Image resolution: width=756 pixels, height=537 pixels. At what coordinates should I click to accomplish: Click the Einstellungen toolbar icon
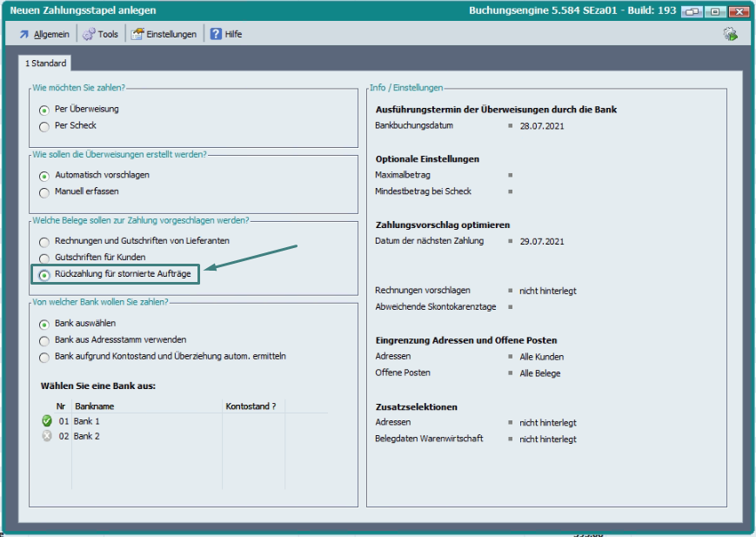[137, 34]
